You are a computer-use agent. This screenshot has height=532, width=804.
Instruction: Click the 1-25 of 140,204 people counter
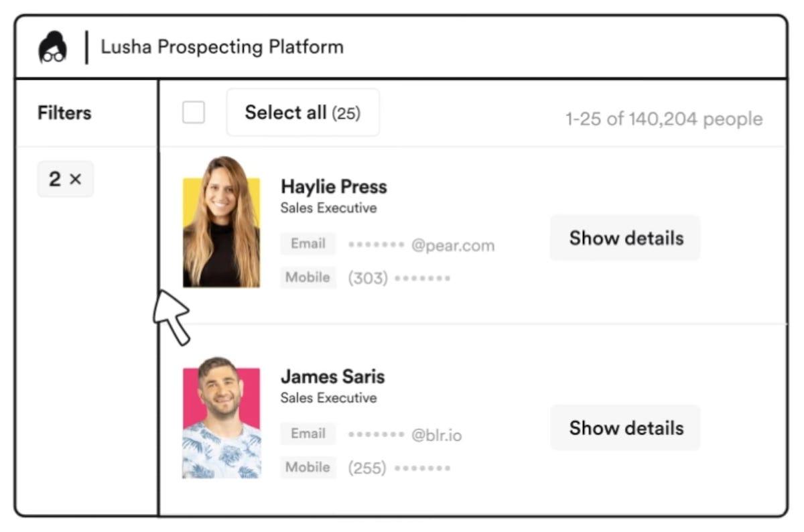click(664, 119)
